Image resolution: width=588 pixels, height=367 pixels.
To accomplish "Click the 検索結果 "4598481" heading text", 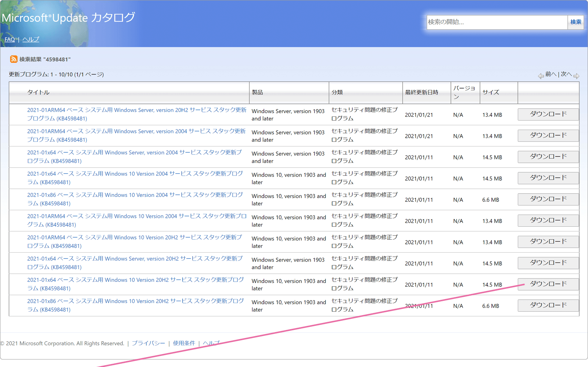I will click(45, 59).
